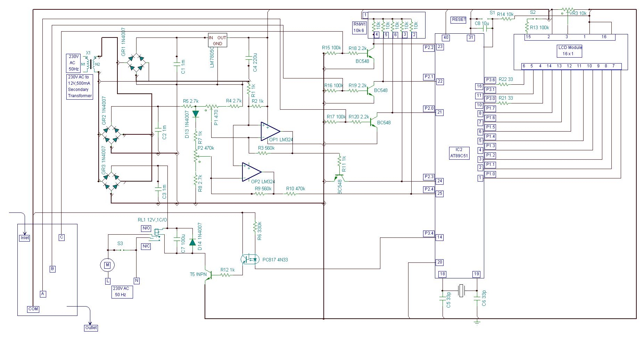The image size is (644, 352).
Task: Click the R3 560k resistor label
Action: tap(266, 148)
